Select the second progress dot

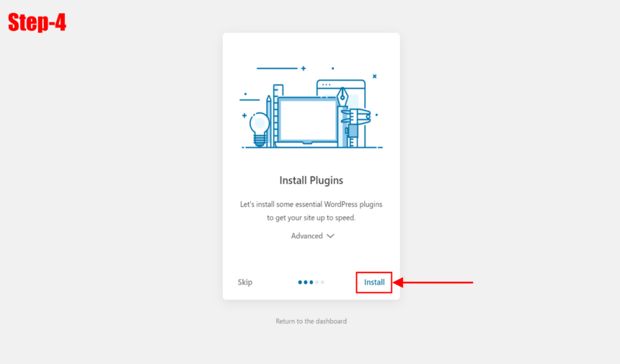pyautogui.click(x=305, y=282)
